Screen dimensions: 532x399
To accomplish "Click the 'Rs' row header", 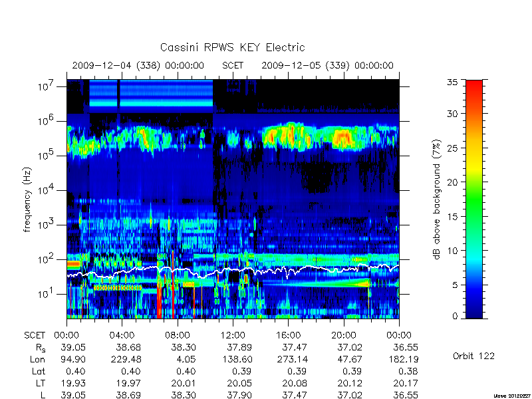I will (x=41, y=348).
